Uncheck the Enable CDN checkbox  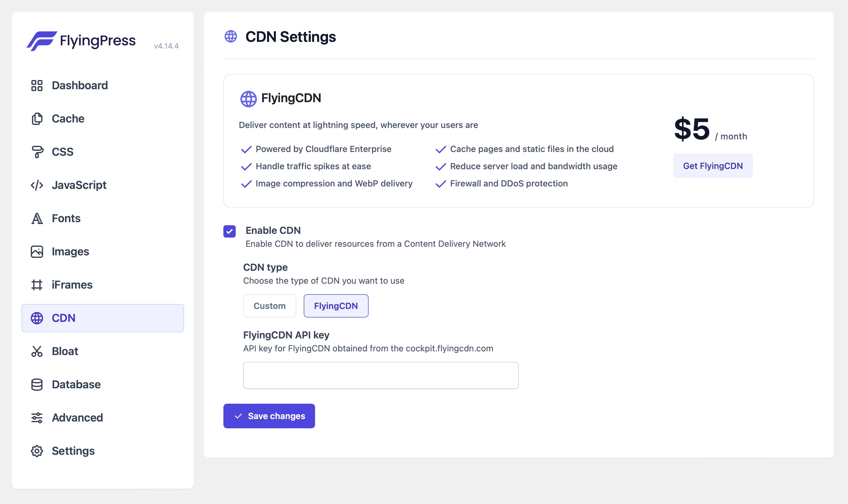pyautogui.click(x=230, y=232)
